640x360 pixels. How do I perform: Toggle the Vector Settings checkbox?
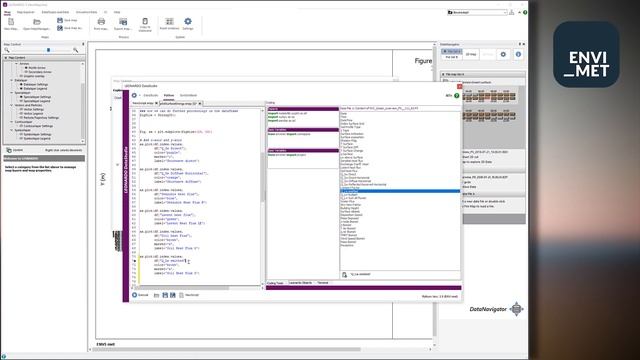coord(21,109)
